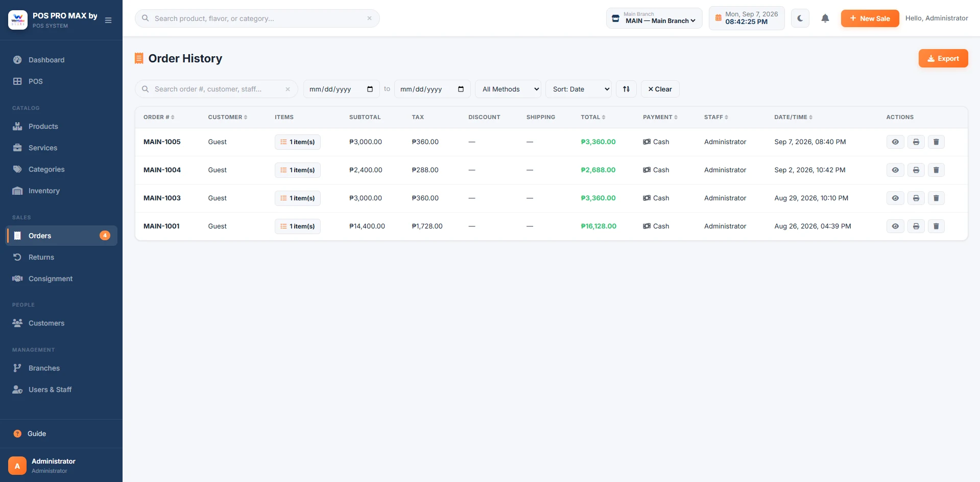980x482 pixels.
Task: Open the Sort: Date dropdown
Action: coord(579,89)
